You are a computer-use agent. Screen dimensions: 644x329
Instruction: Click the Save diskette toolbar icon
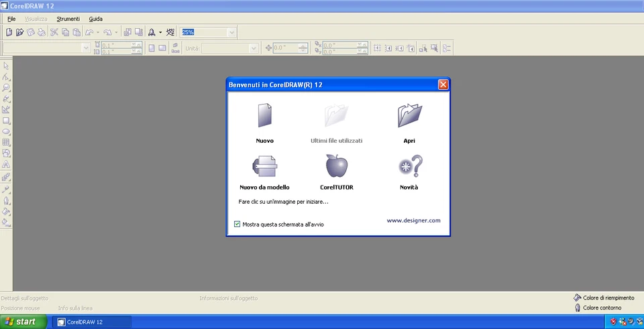(30, 32)
